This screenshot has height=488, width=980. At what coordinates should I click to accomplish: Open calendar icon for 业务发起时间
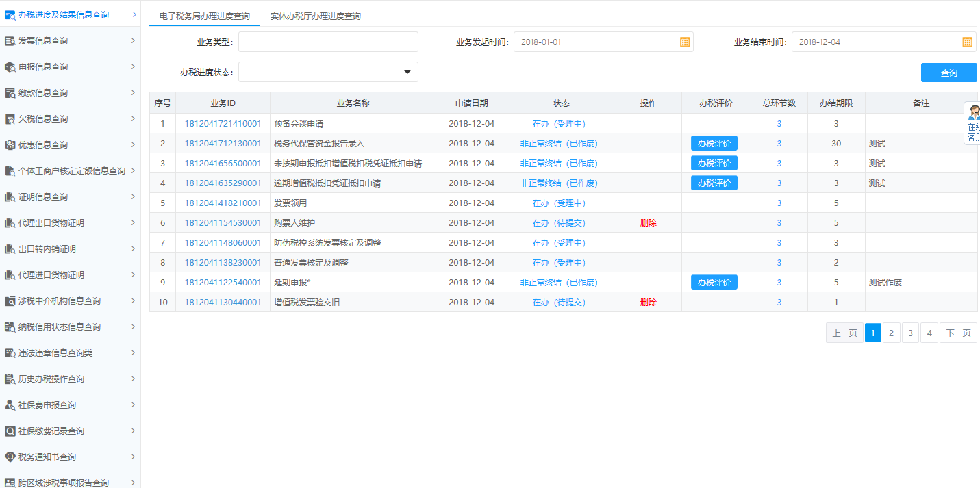pos(685,42)
